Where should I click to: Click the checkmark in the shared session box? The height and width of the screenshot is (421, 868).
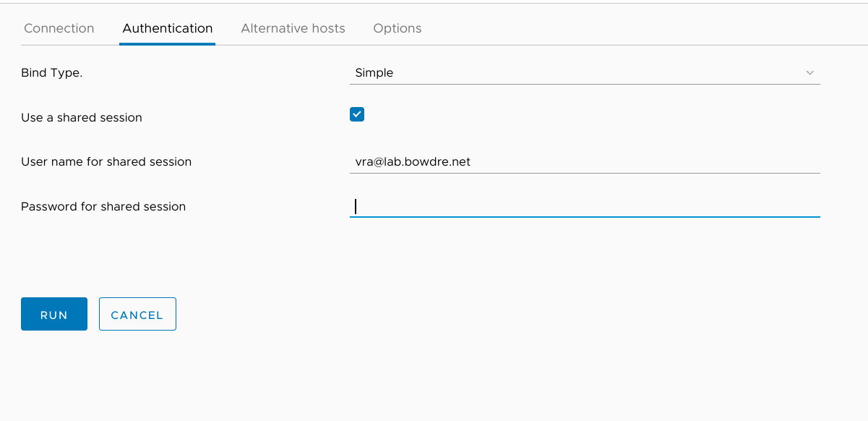[357, 114]
